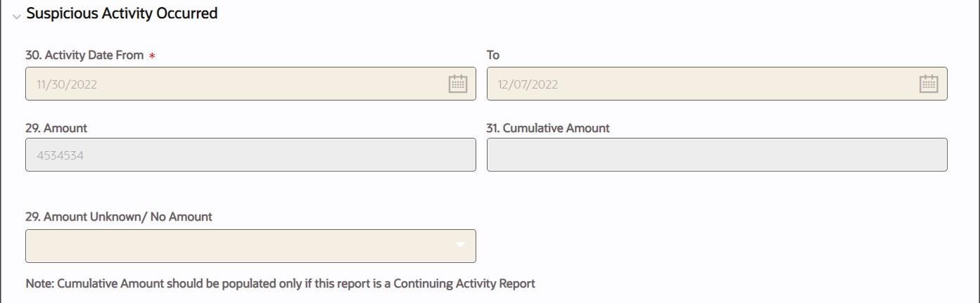This screenshot has width=980, height=303.
Task: Open calendar picker for Activity Date From
Action: (458, 84)
